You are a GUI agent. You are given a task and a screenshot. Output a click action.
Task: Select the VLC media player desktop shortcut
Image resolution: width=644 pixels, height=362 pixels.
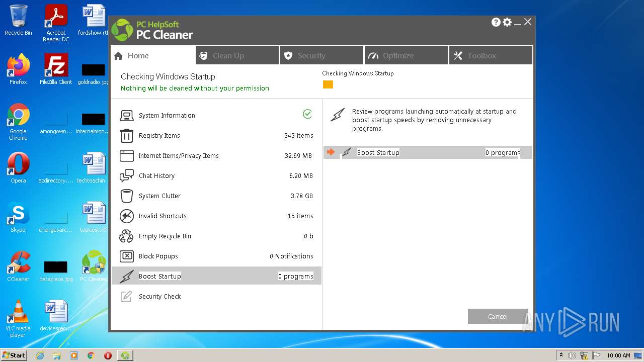pyautogui.click(x=18, y=319)
